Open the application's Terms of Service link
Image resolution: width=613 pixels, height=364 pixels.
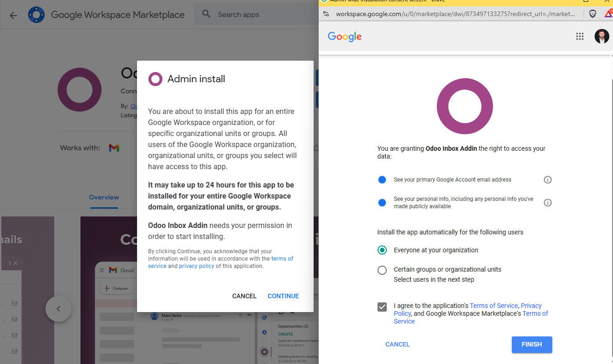pyautogui.click(x=494, y=306)
